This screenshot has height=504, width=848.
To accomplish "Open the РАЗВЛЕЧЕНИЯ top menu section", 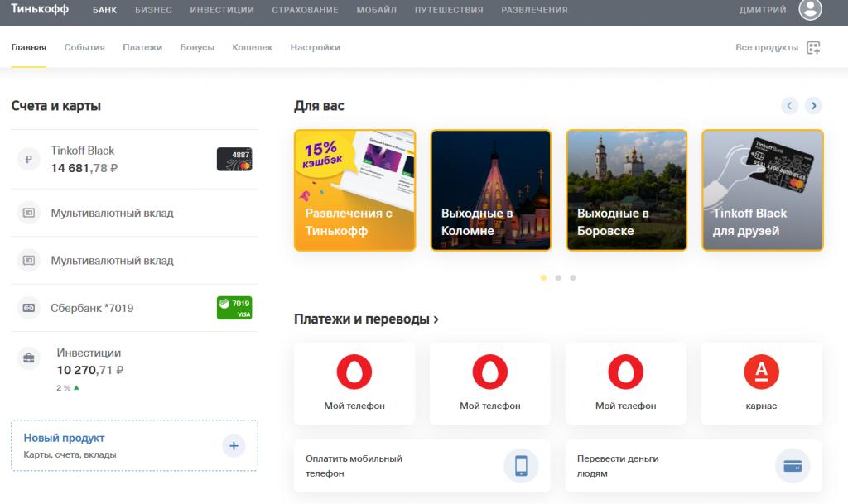I will click(534, 10).
